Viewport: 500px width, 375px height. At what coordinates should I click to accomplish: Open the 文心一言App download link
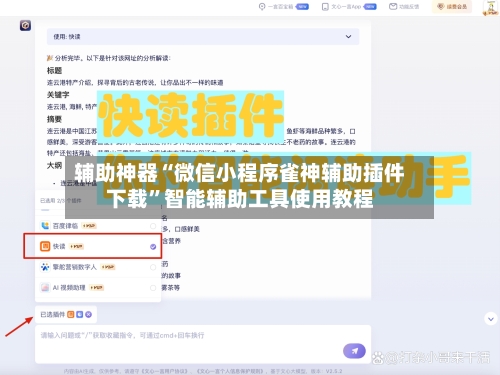point(349,7)
